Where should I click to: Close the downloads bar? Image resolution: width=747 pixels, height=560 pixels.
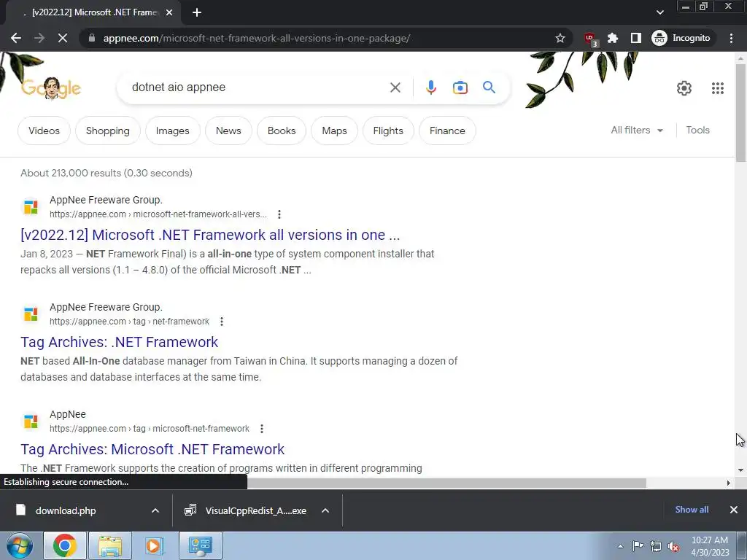tap(734, 510)
